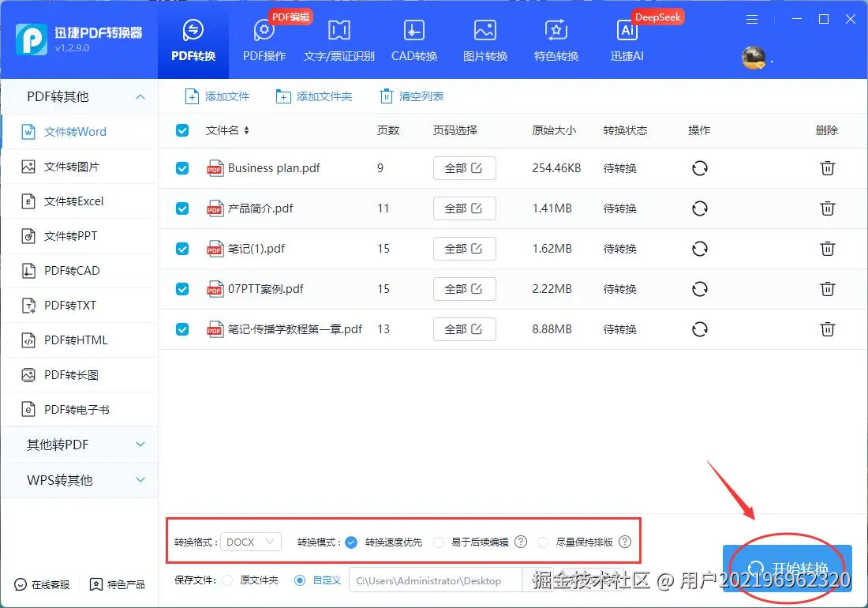The image size is (868, 608).
Task: Click 开始转换 button
Action: tap(788, 569)
